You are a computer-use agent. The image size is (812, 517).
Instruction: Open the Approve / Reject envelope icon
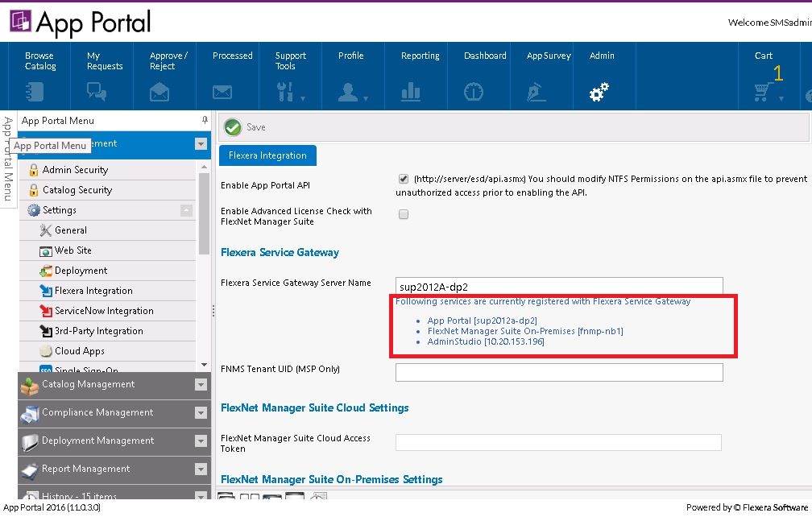pyautogui.click(x=159, y=92)
